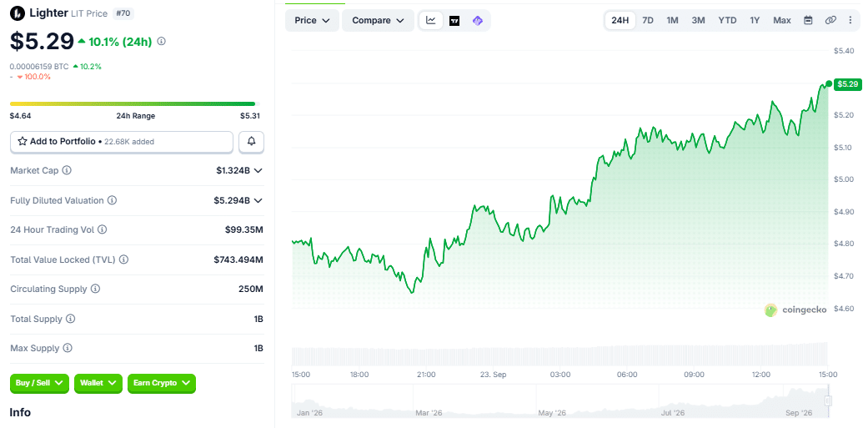This screenshot has width=868, height=428.
Task: Select the Max time range tab
Action: (x=782, y=21)
